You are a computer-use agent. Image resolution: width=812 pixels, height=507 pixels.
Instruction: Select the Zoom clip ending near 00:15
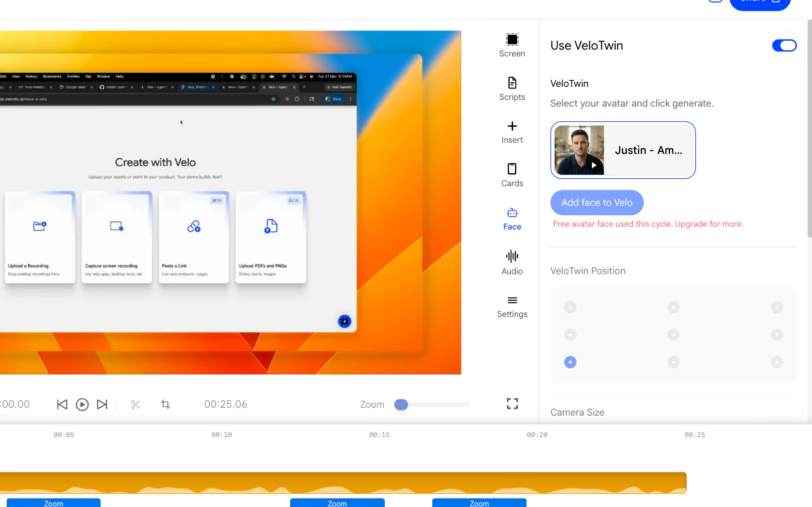(337, 503)
